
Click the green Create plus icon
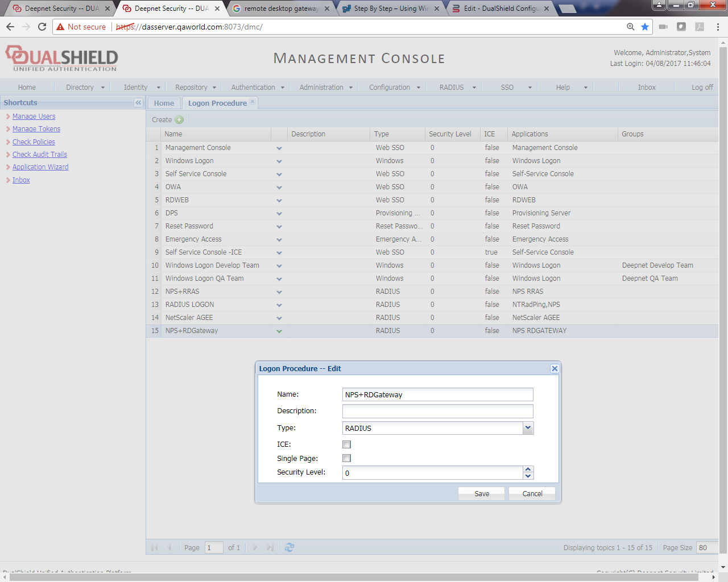coord(179,120)
